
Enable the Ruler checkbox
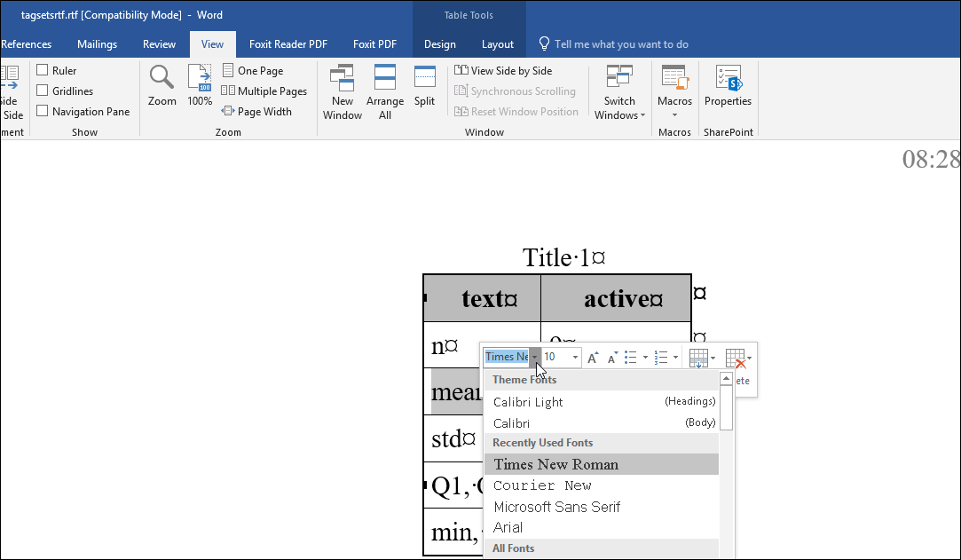(42, 69)
